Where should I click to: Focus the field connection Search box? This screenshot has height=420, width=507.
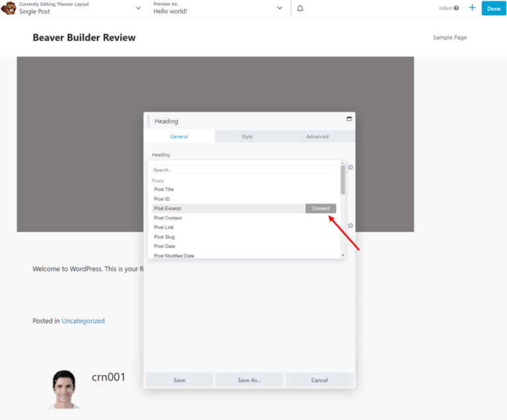244,170
